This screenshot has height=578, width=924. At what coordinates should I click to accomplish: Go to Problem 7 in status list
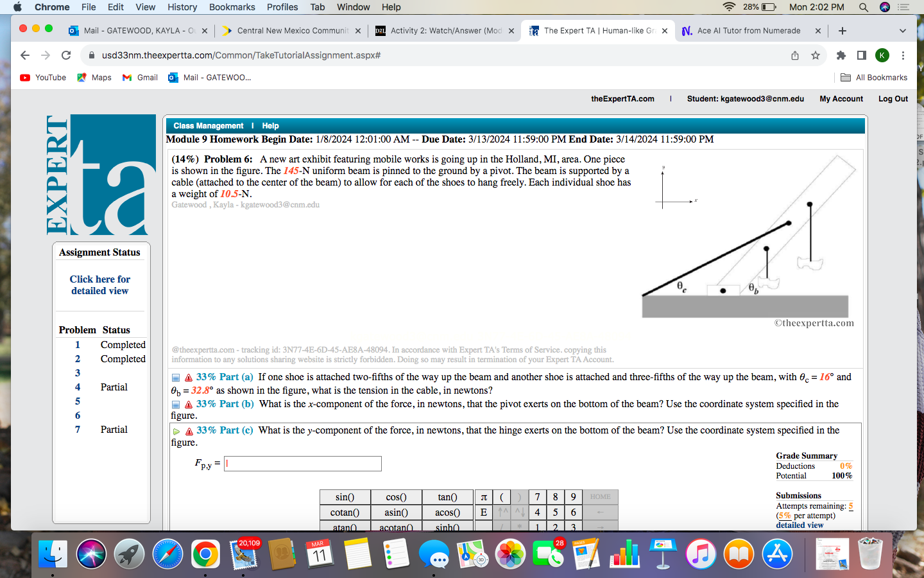pyautogui.click(x=78, y=430)
